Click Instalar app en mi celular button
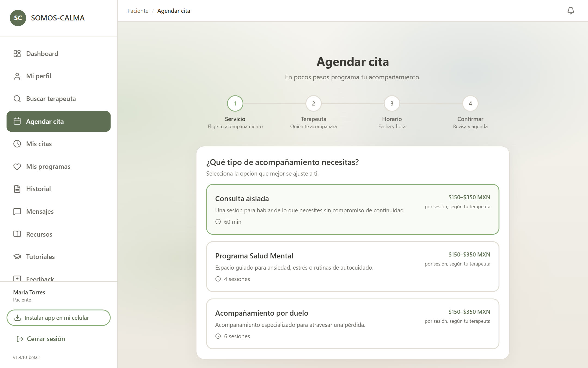The height and width of the screenshot is (368, 588). click(x=59, y=318)
